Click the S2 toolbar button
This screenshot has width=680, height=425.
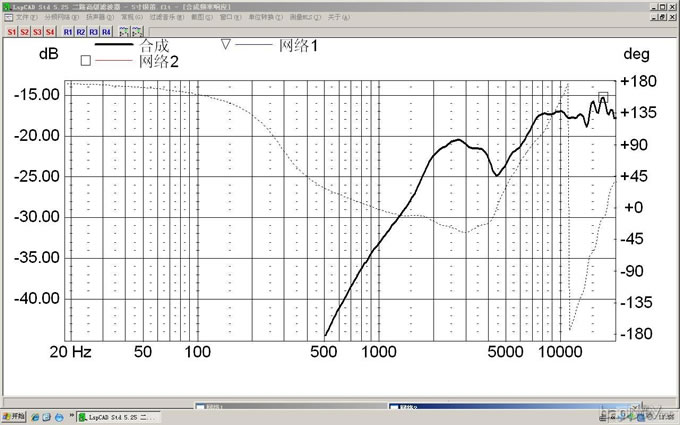click(x=24, y=31)
